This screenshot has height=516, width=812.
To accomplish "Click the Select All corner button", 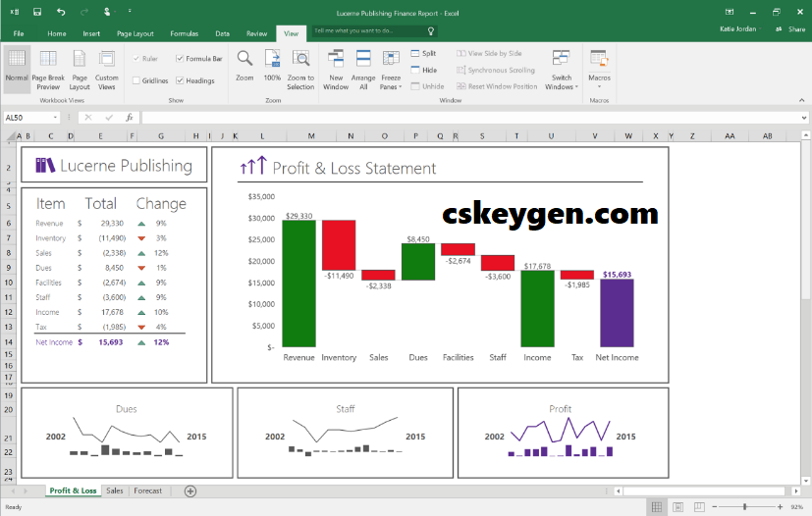I will (10, 136).
